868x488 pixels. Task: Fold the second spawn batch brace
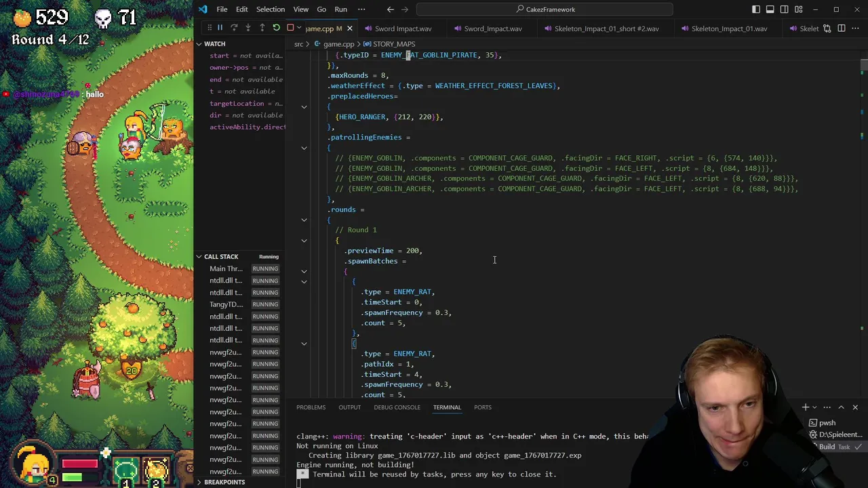pos(304,344)
